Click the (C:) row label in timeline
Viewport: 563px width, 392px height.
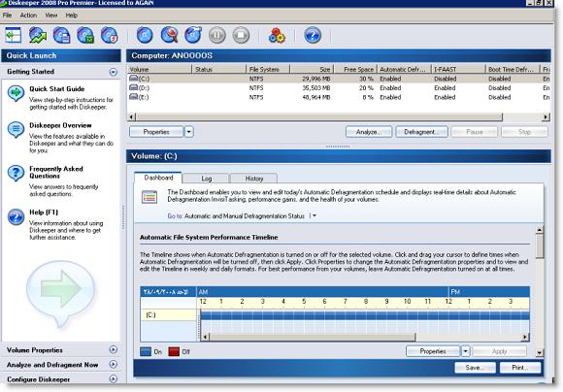150,314
